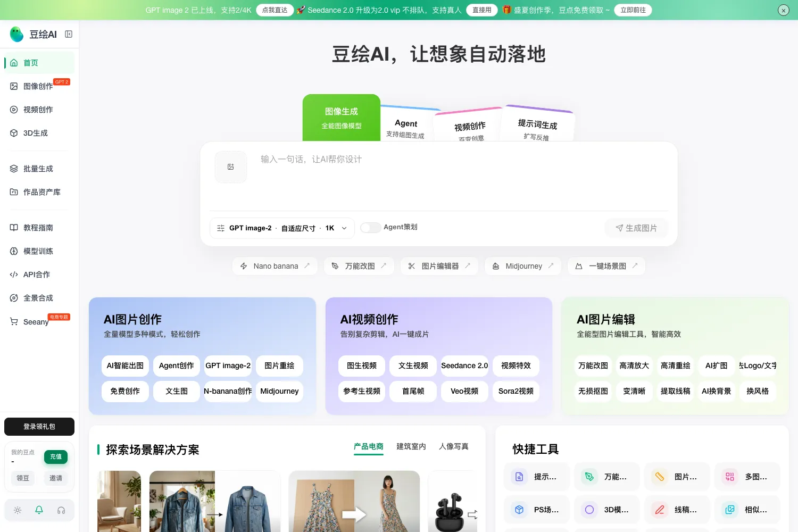Click AI智能出图 chip
798x532 pixels.
(125, 365)
